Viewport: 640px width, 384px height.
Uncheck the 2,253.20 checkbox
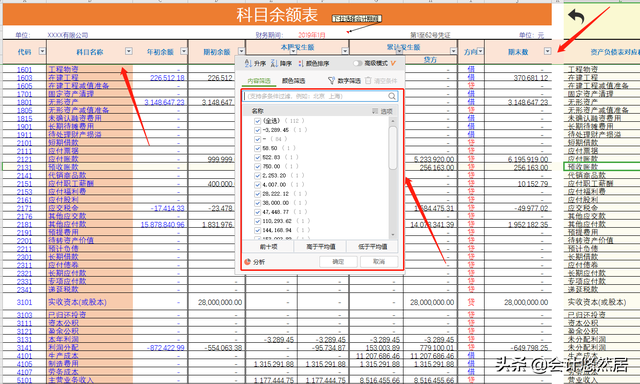pos(257,175)
